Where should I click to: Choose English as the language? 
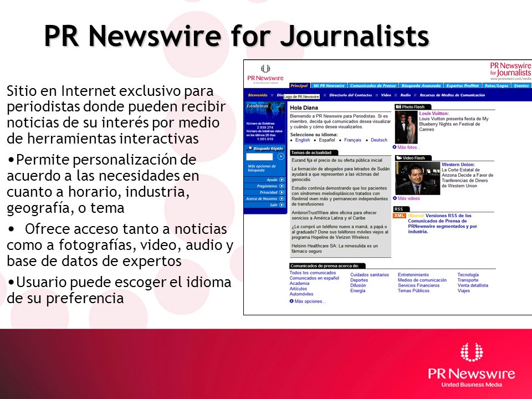[303, 140]
